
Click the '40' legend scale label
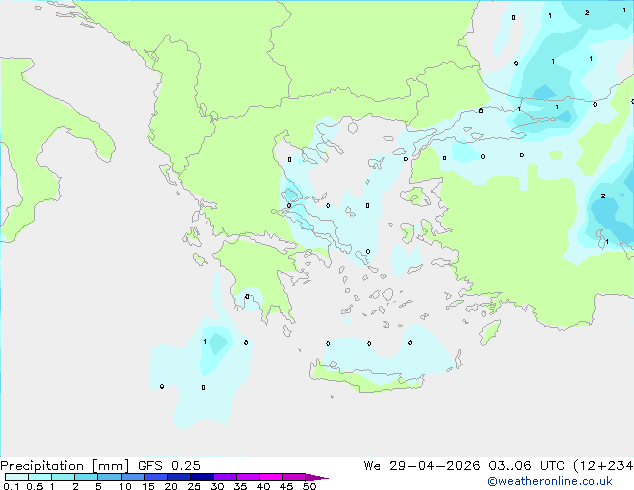263,486
